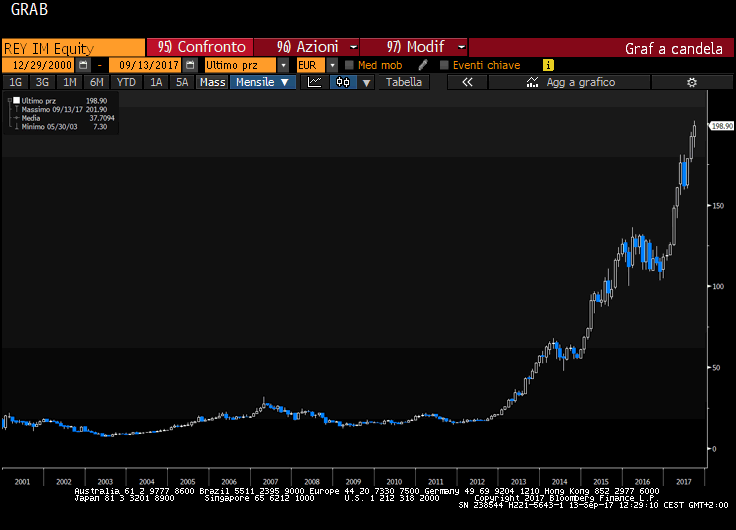Expand the chart type dropdown arrow
Image resolution: width=736 pixels, height=530 pixels.
366,83
